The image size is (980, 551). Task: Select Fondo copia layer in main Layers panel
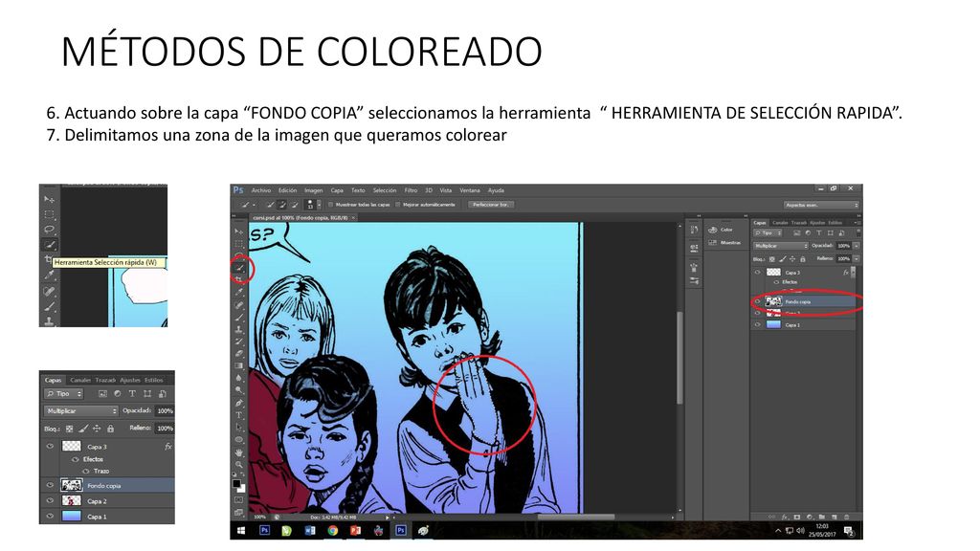[804, 301]
